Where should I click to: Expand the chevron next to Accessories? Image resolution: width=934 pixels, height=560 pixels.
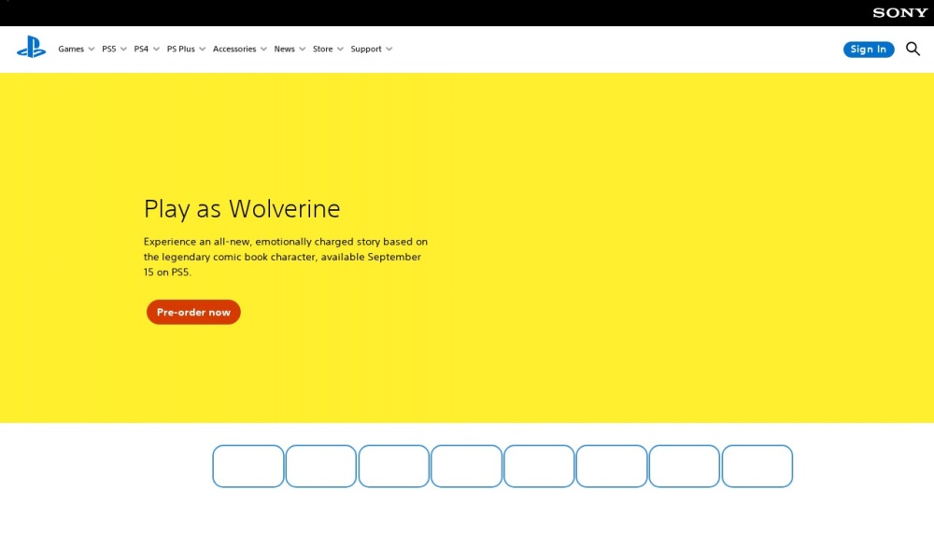click(263, 49)
